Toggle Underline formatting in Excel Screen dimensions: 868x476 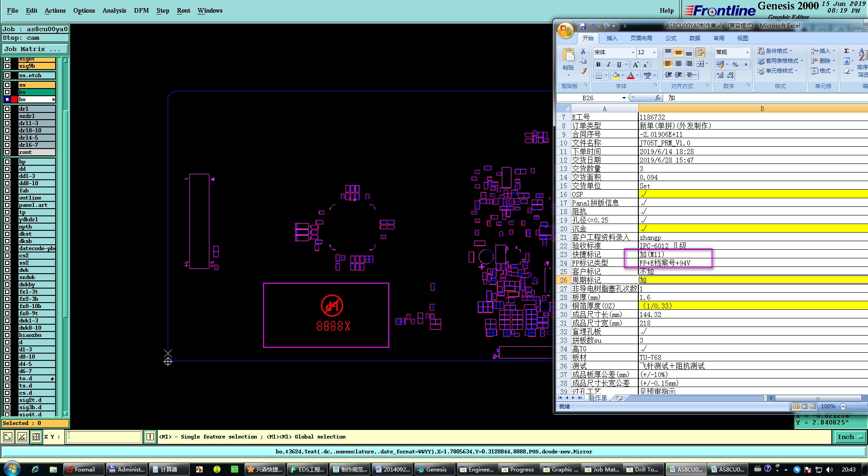[619, 65]
